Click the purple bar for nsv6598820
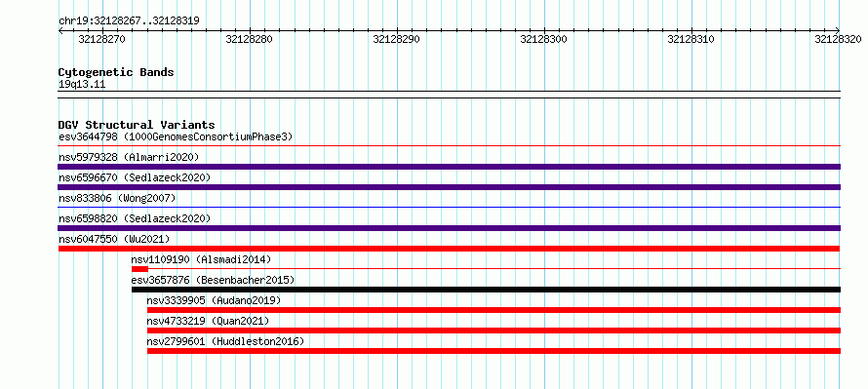Image resolution: width=868 pixels, height=389 pixels. 450,228
